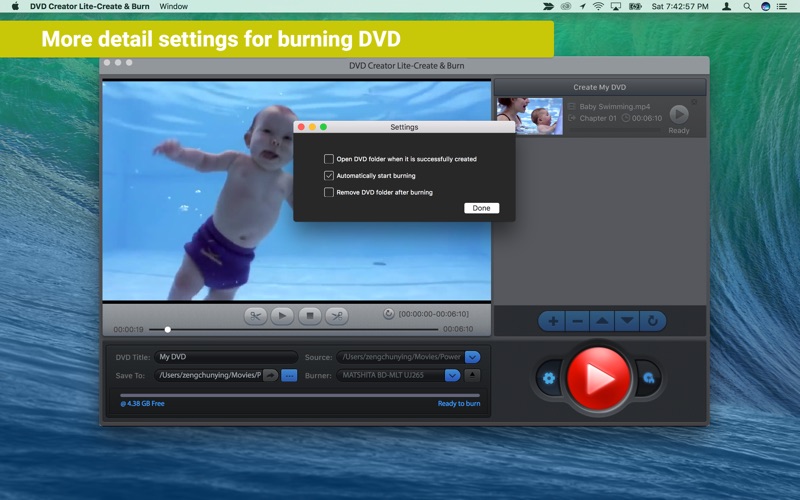This screenshot has height=500, width=800.
Task: Browse Save To location with the ellipsis button
Action: (289, 376)
